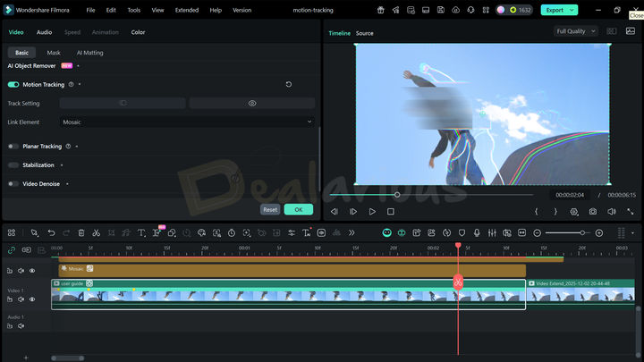
Task: Open the Full Quality dropdown
Action: point(575,31)
